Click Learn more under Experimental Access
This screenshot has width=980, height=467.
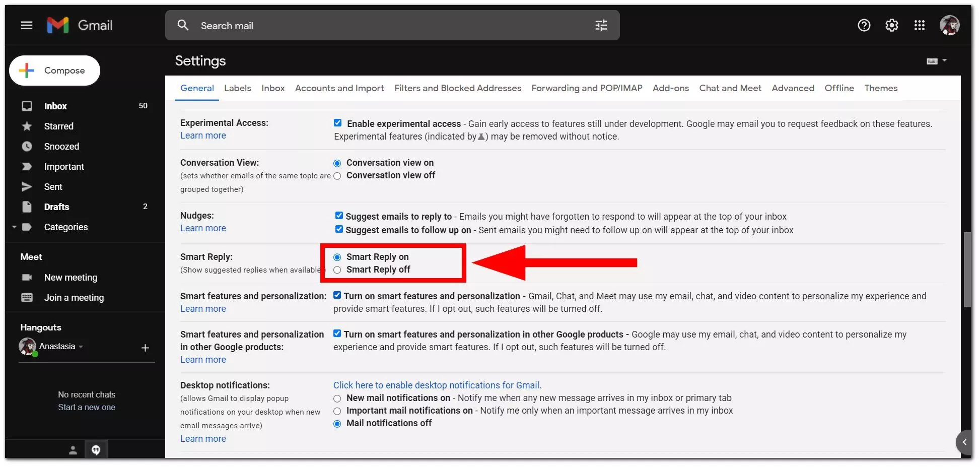[x=203, y=136]
